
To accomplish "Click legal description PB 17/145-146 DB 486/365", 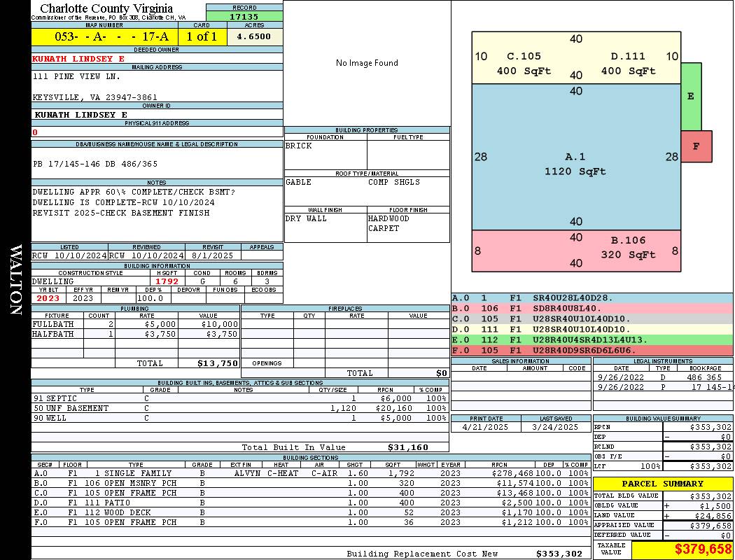I will [x=95, y=164].
